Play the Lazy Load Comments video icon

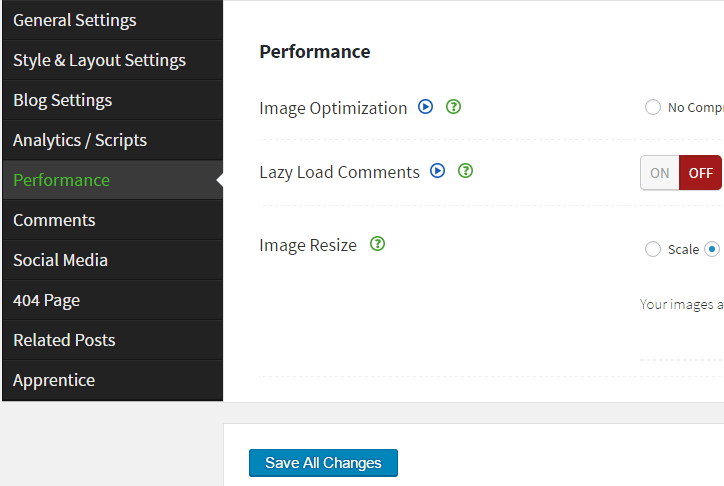pyautogui.click(x=437, y=171)
